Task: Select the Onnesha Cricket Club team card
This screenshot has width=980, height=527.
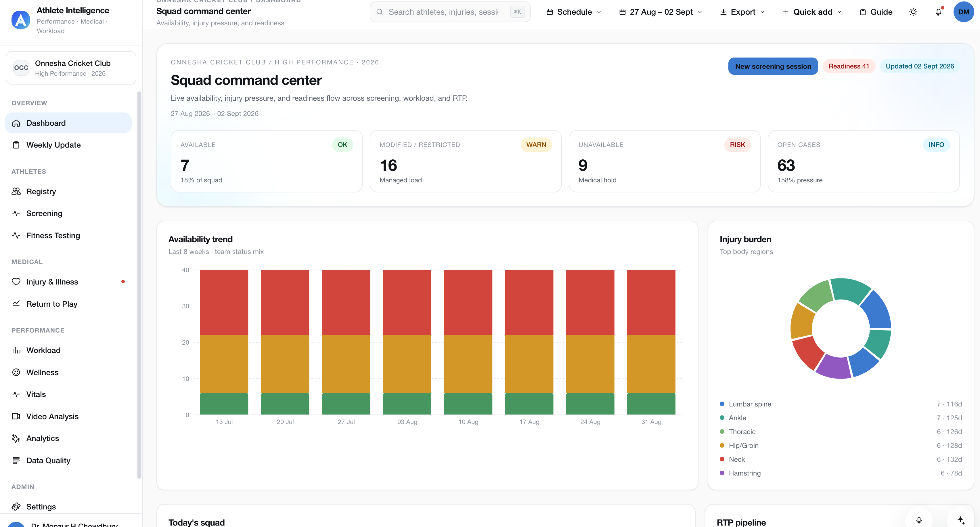Action: 71,68
